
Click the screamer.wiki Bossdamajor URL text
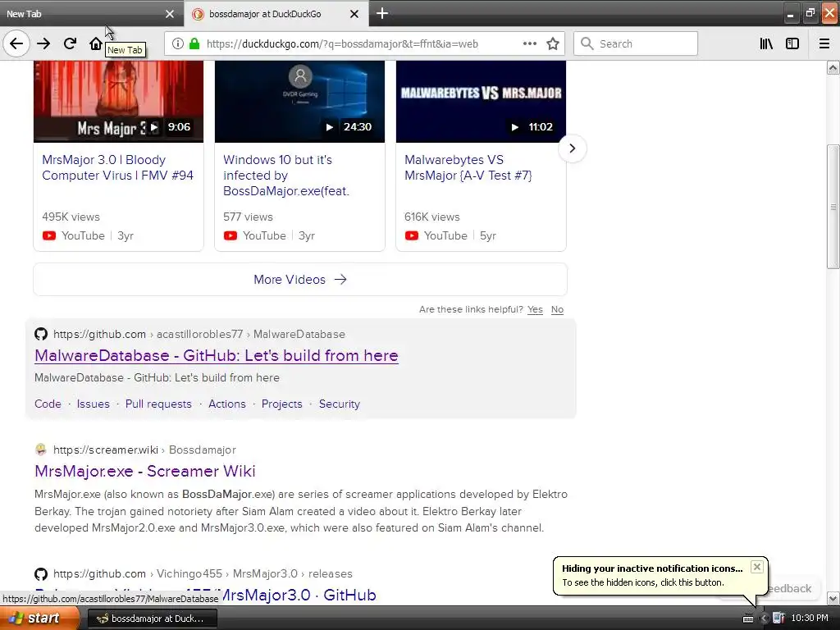coord(144,450)
